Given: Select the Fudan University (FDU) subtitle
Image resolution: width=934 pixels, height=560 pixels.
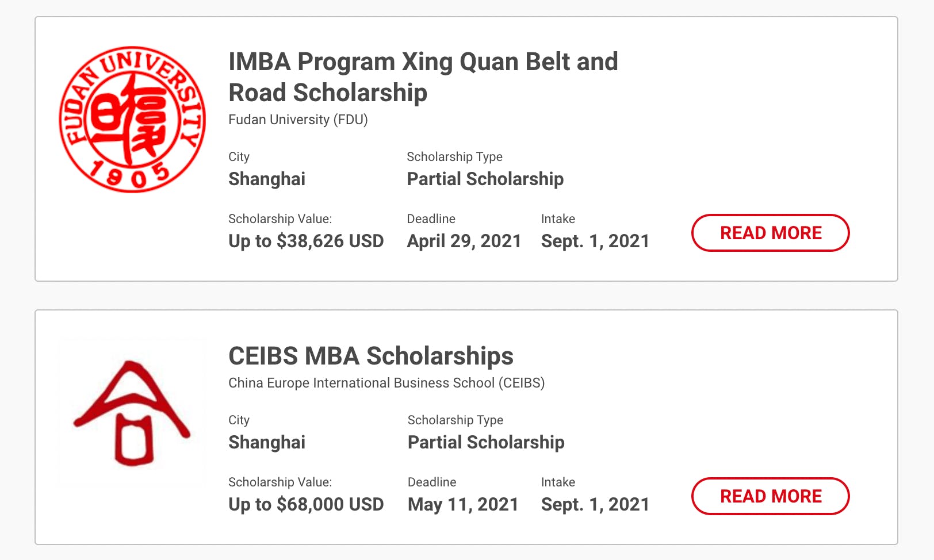Looking at the screenshot, I should pos(298,120).
